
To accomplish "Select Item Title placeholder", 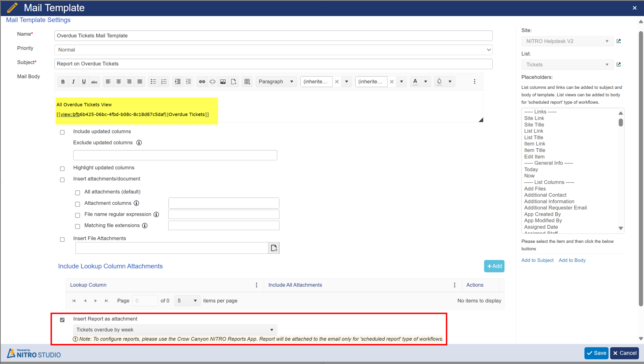I will pos(534,150).
